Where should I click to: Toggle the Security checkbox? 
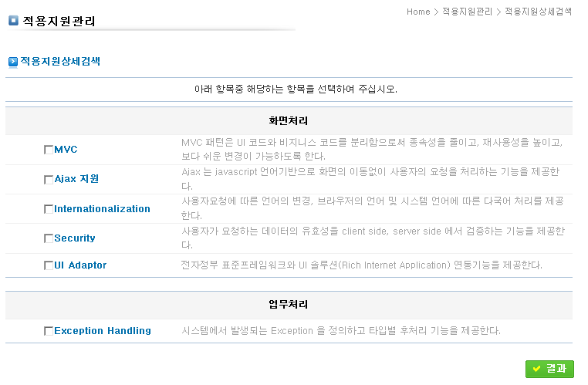(x=49, y=238)
